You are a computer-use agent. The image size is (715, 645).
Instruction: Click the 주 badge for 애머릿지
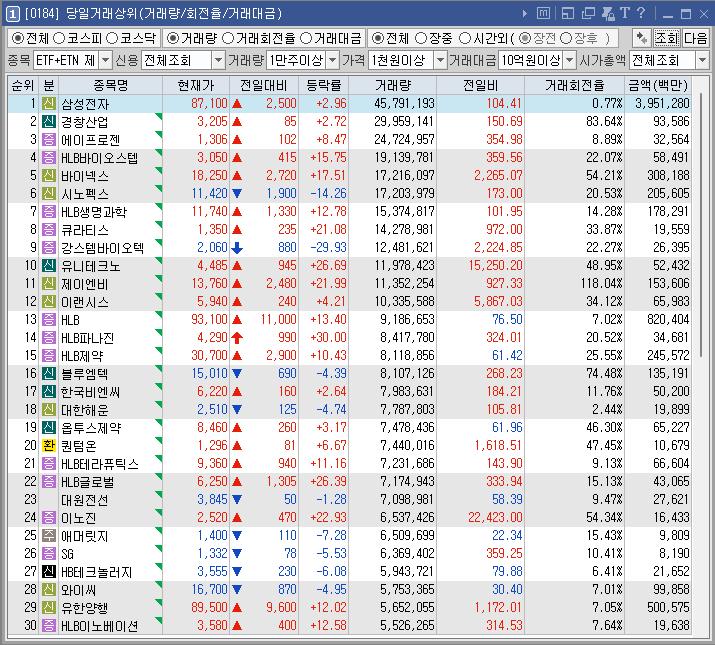click(49, 536)
